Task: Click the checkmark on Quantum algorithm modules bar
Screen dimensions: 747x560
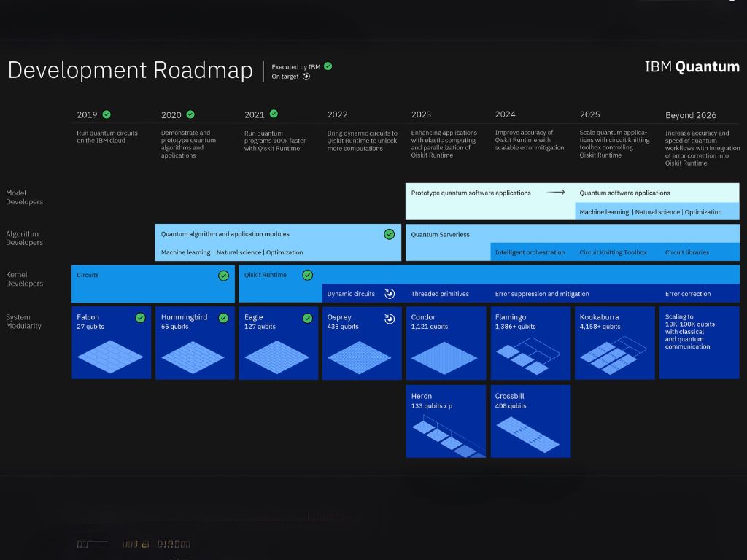Action: 390,234
